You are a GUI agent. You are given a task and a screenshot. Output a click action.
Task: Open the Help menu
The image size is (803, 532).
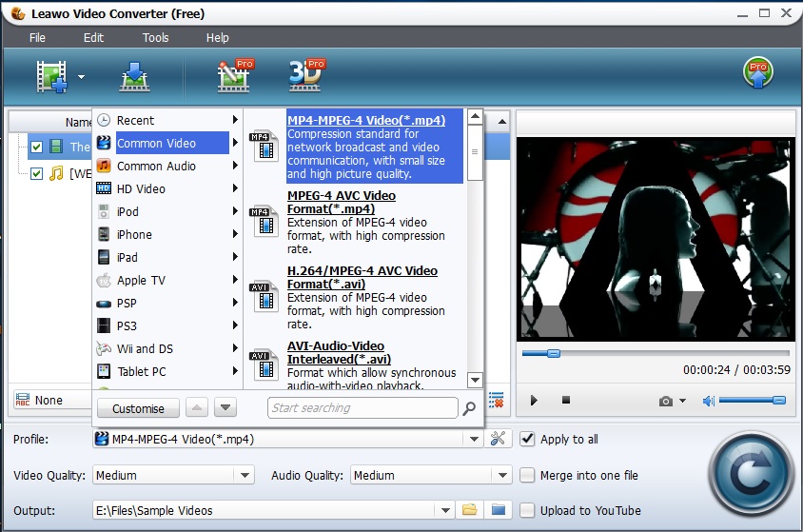click(217, 37)
